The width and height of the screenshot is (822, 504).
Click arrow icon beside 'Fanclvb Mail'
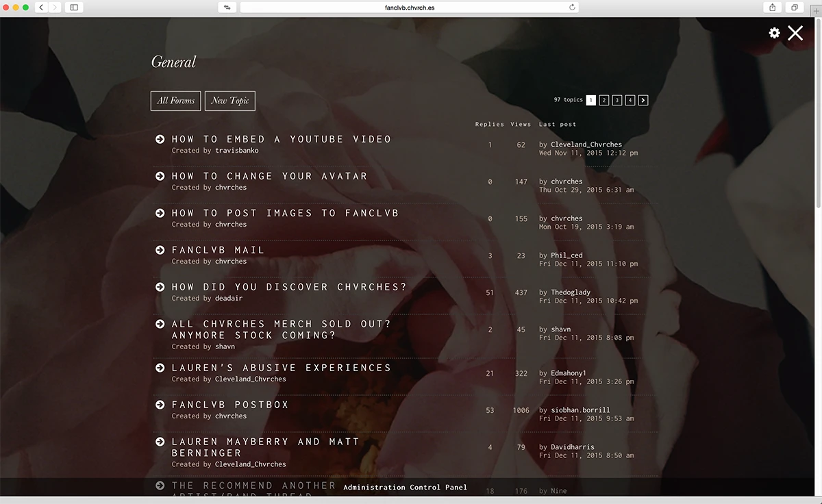point(160,250)
